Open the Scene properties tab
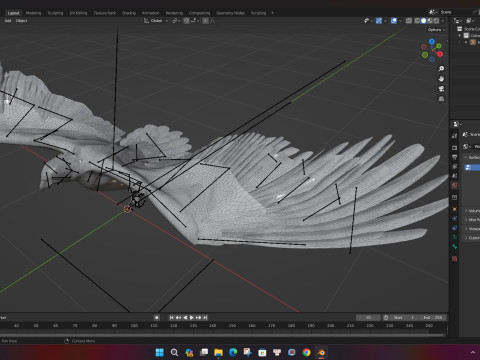The height and width of the screenshot is (360, 480). (455, 176)
